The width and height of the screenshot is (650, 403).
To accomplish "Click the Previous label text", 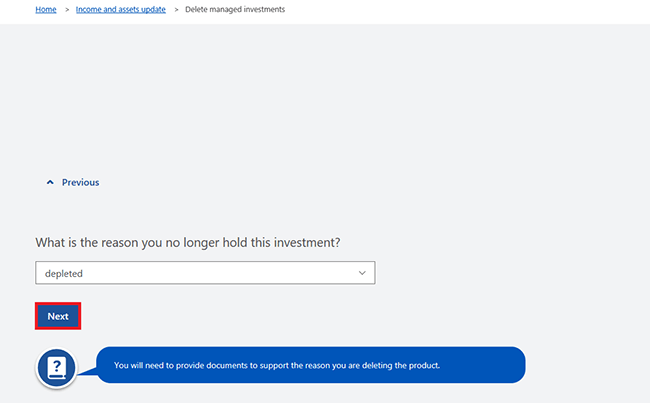I will coord(80,183).
